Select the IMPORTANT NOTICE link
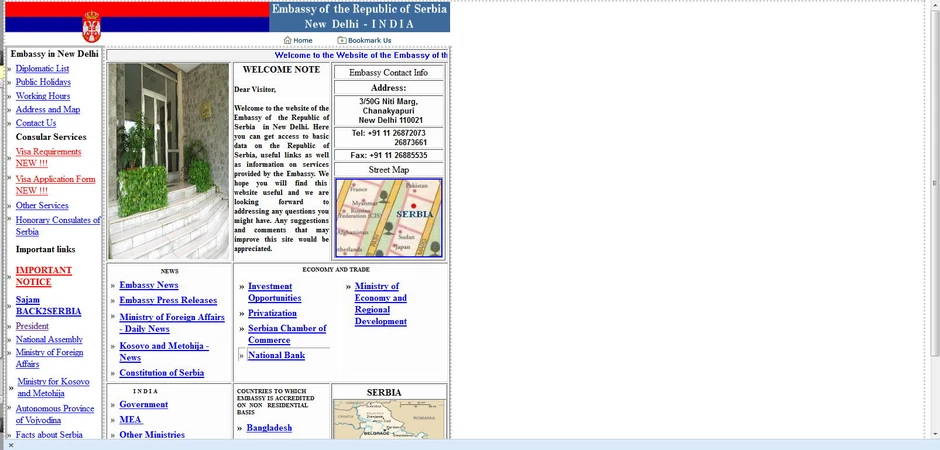The height and width of the screenshot is (450, 940). point(43,276)
